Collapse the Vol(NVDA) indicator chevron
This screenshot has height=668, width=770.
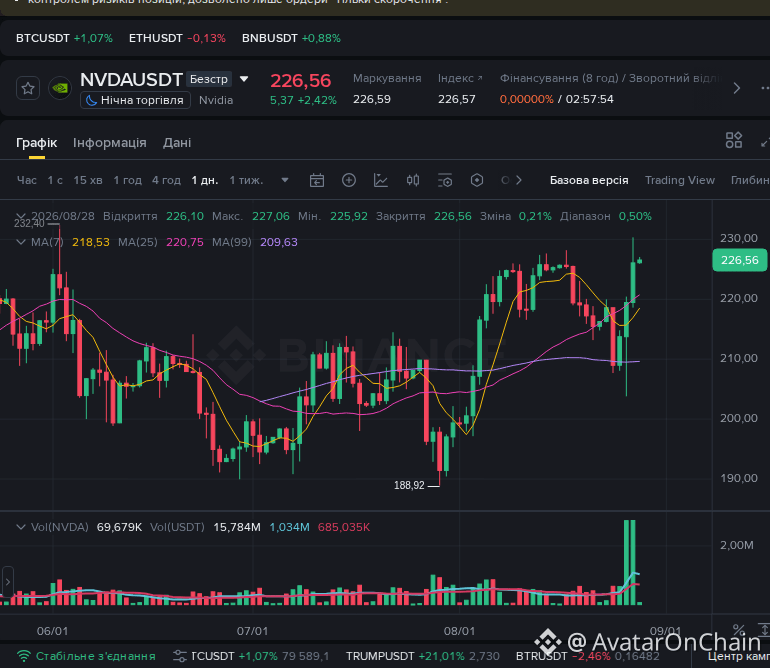pyautogui.click(x=21, y=527)
